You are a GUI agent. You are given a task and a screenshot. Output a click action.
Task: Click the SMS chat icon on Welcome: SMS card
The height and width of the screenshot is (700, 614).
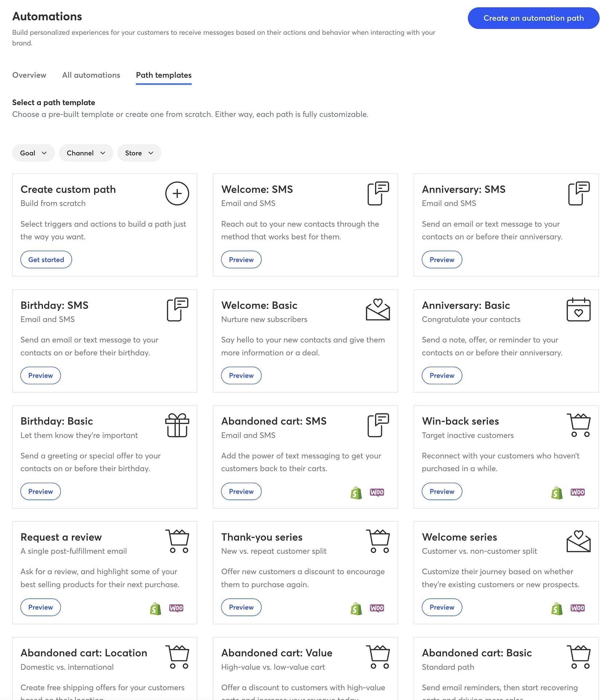click(x=378, y=194)
